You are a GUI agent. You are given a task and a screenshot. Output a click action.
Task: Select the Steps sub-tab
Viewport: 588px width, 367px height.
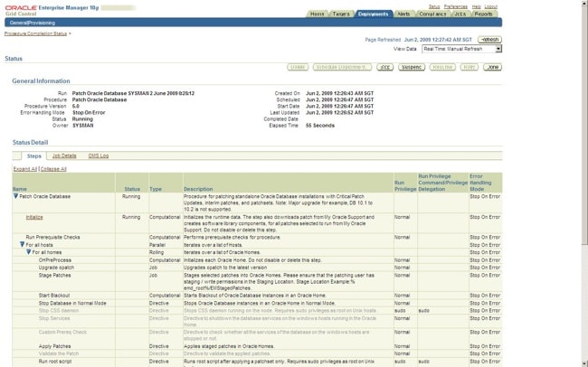coord(34,156)
